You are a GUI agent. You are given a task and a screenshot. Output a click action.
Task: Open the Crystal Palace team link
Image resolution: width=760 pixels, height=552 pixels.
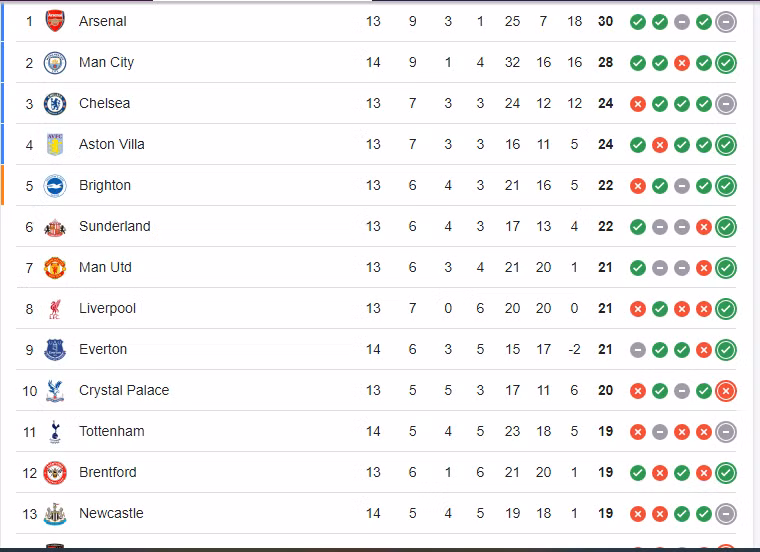[124, 390]
